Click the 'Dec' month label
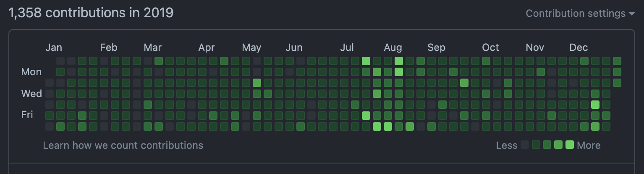Screen dimensions: 644x174 tap(579, 47)
